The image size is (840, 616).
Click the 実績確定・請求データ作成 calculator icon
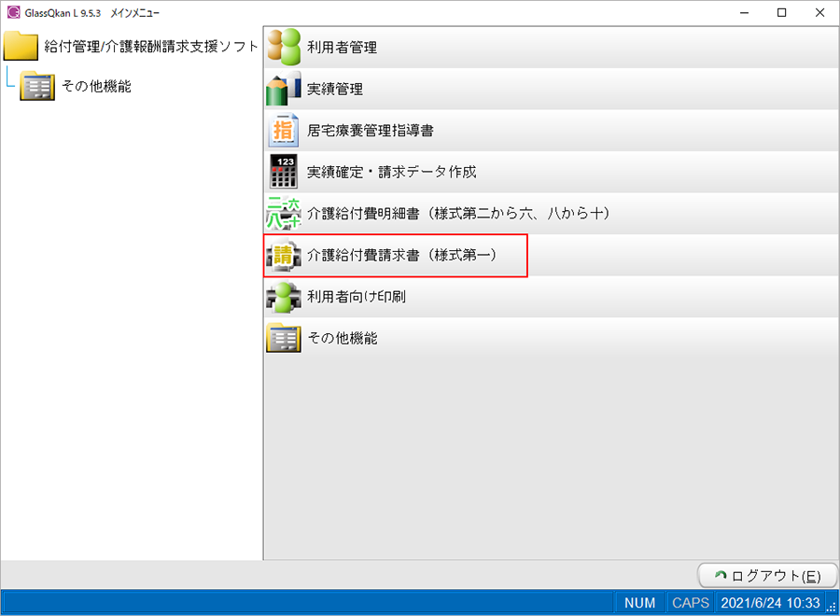283,172
